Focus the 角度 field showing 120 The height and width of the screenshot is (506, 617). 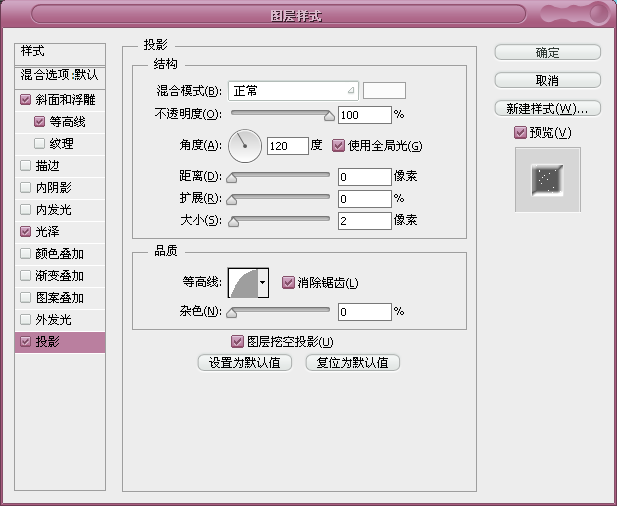click(x=288, y=146)
